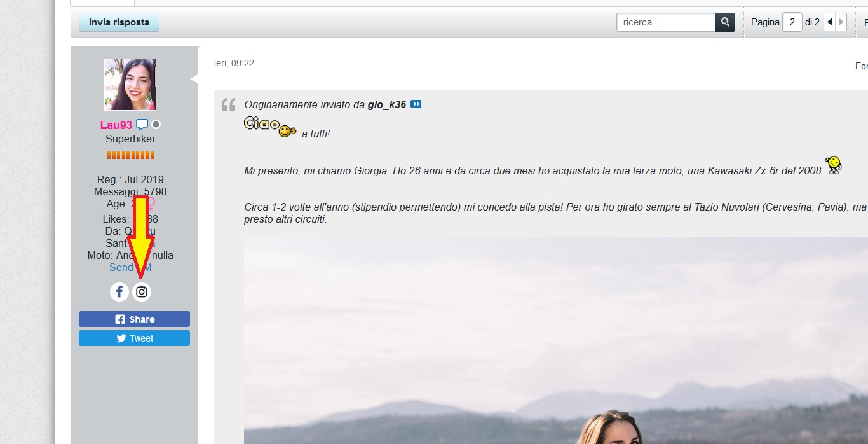
Task: Tweet this post via Tweet button
Action: (x=134, y=338)
